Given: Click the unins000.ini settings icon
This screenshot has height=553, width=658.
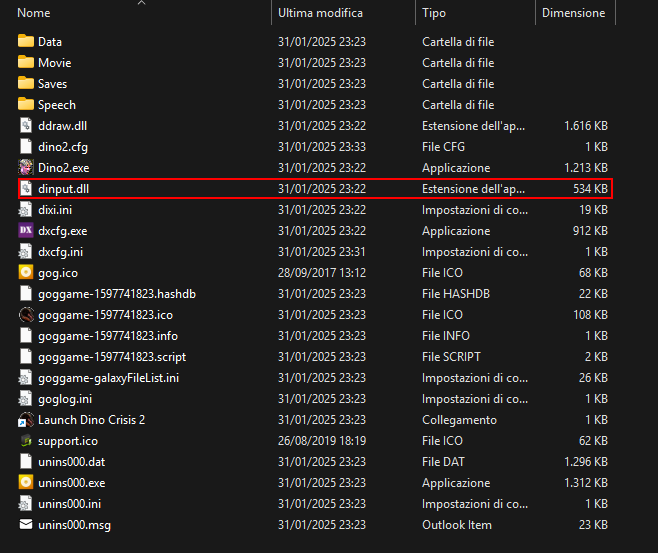Looking at the screenshot, I should pyautogui.click(x=25, y=503).
